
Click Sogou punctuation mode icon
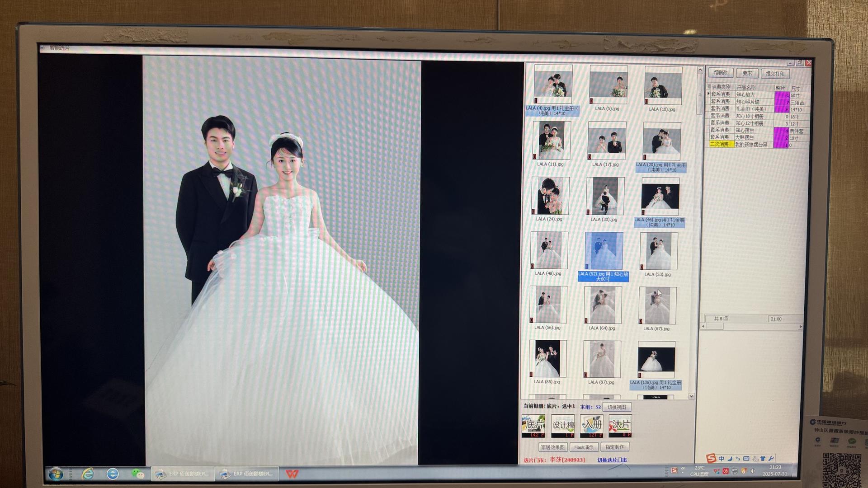738,458
